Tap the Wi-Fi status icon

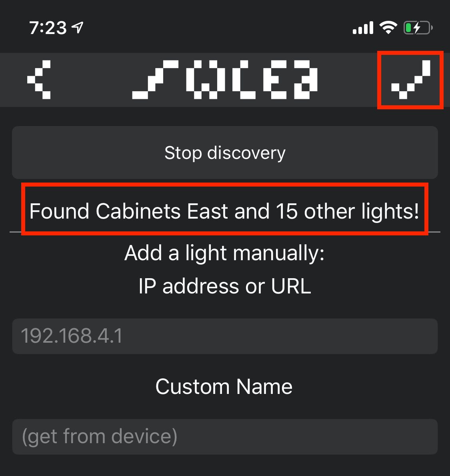pyautogui.click(x=388, y=28)
